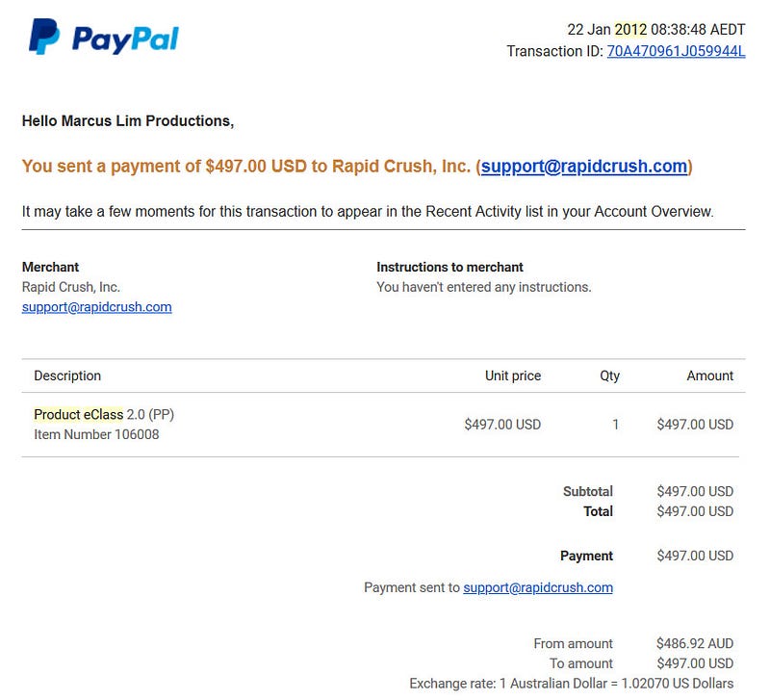This screenshot has width=770, height=700.
Task: Click the exchange rate line text
Action: [x=571, y=684]
